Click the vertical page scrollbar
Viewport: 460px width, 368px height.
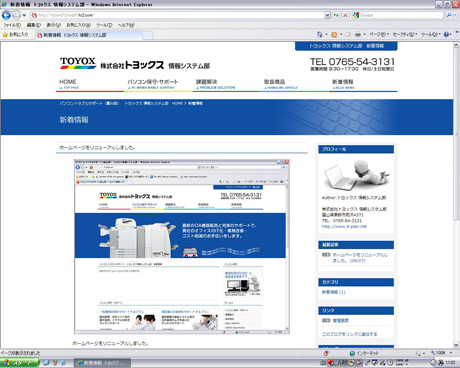pyautogui.click(x=456, y=196)
